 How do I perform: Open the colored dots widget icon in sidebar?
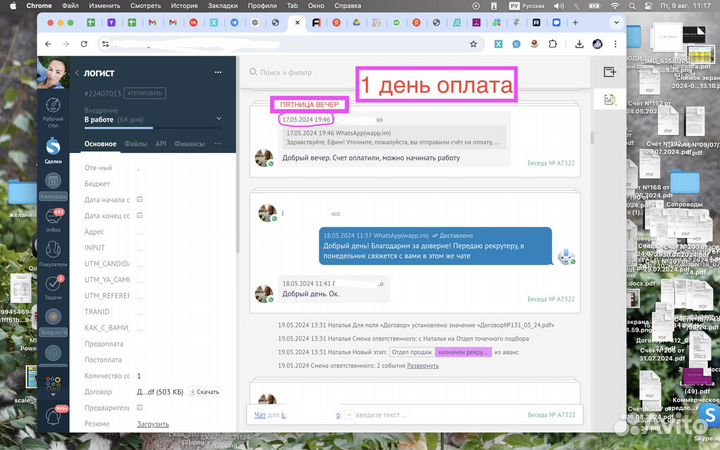coord(53,384)
